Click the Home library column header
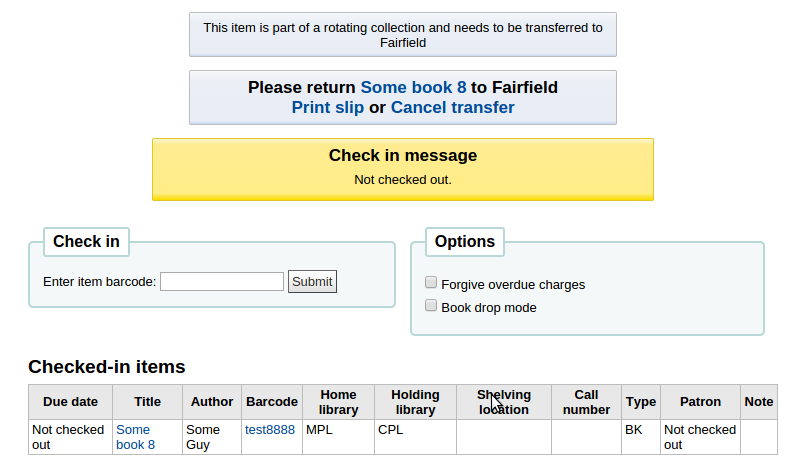The image size is (800, 462). 338,402
